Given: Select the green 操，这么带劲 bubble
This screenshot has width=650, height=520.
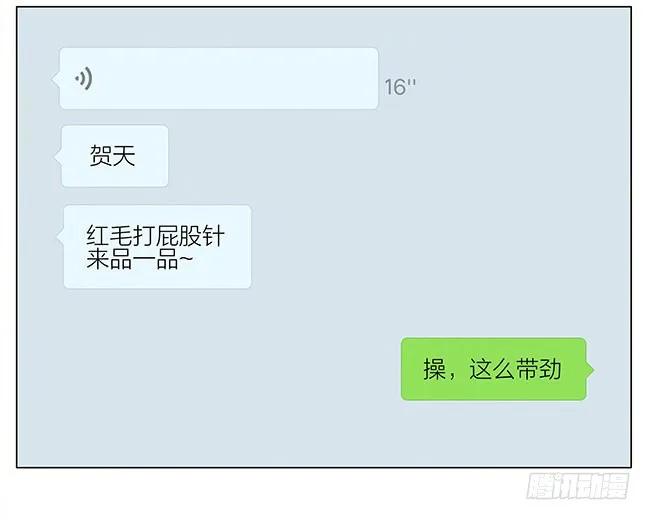Looking at the screenshot, I should [x=494, y=369].
